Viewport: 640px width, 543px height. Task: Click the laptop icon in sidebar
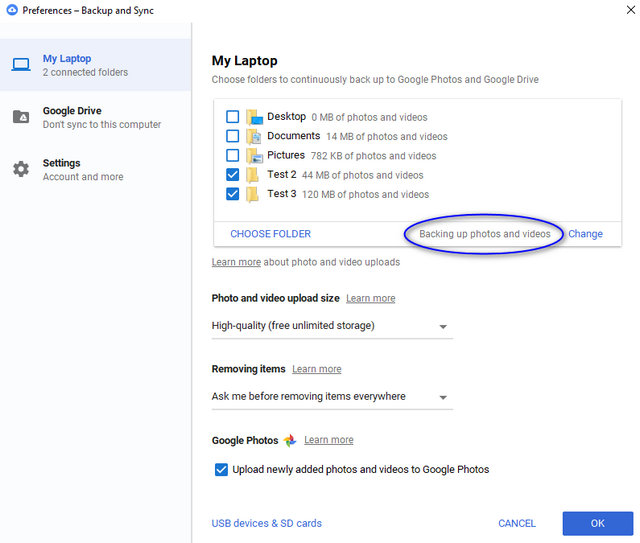point(20,65)
